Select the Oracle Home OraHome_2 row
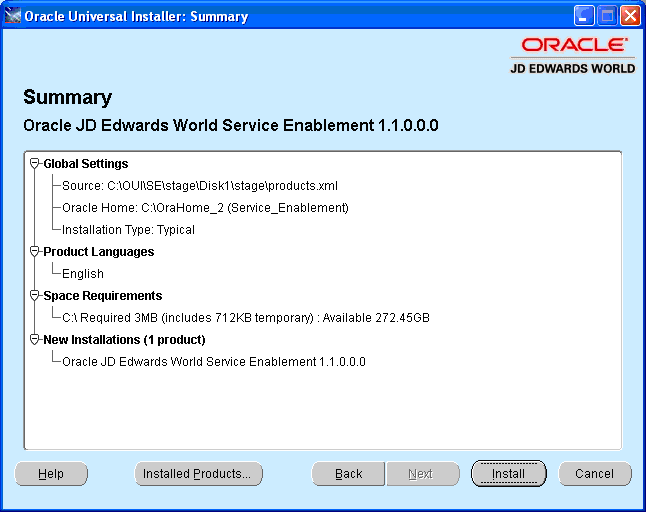646x512 pixels. click(x=205, y=208)
